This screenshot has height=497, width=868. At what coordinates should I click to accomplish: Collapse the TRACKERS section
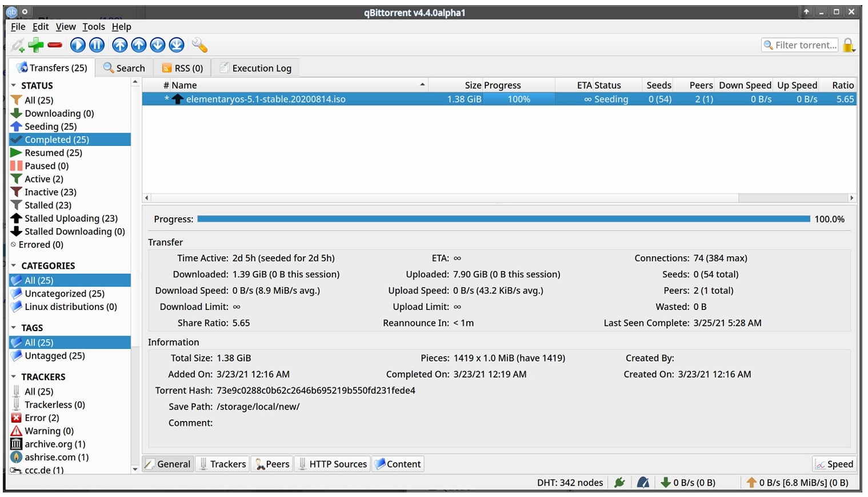pyautogui.click(x=44, y=376)
